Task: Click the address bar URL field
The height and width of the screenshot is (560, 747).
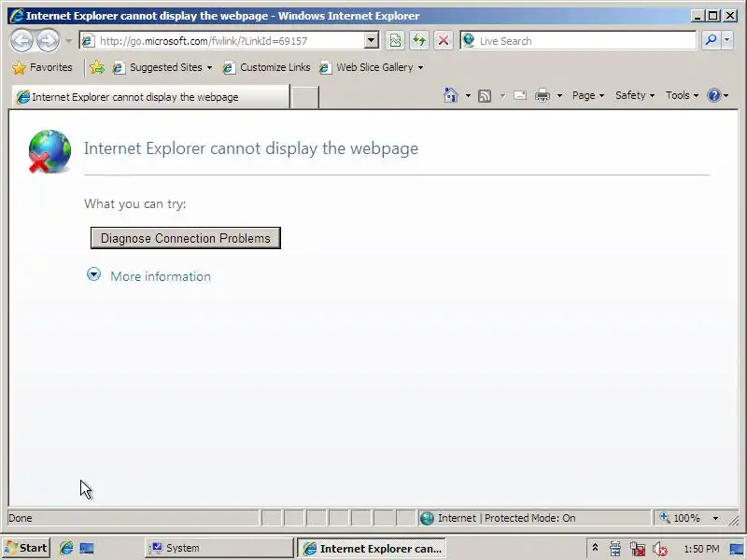Action: point(221,41)
